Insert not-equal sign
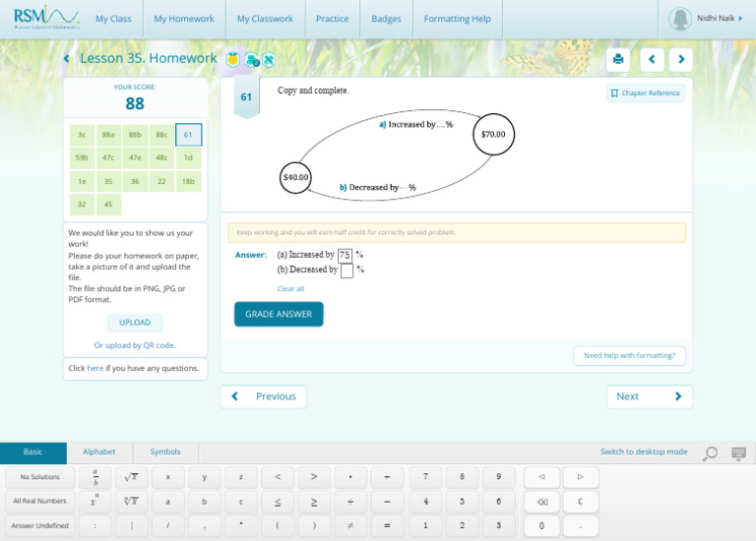 coord(350,525)
